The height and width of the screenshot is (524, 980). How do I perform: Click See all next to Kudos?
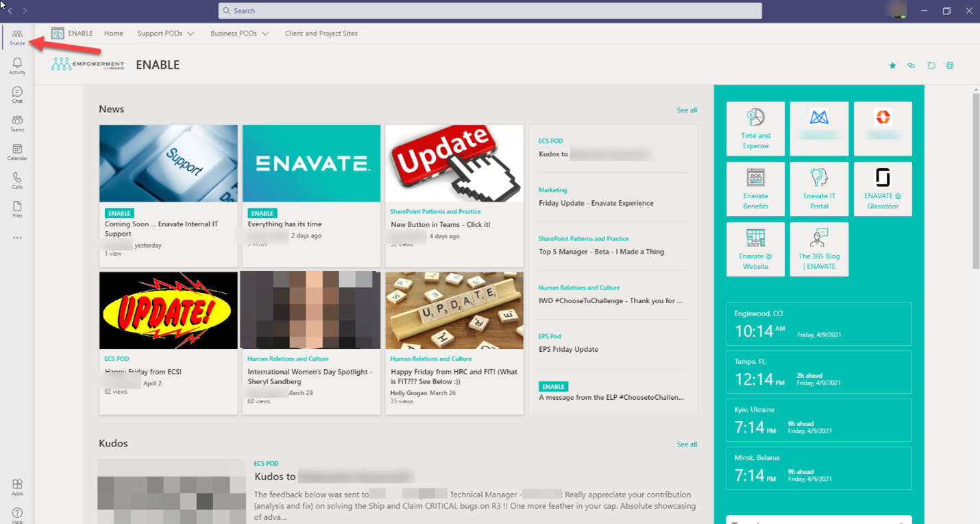[687, 444]
